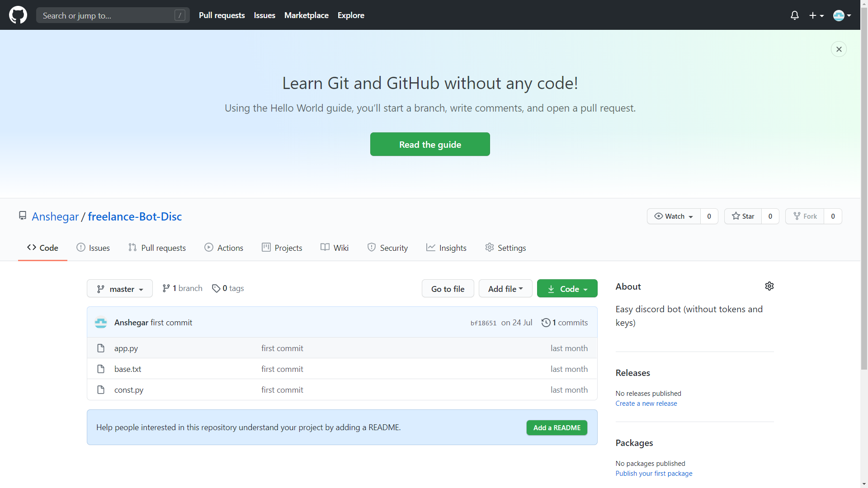Viewport: 868px width, 488px height.
Task: Open the Projects tab
Action: pos(282,248)
